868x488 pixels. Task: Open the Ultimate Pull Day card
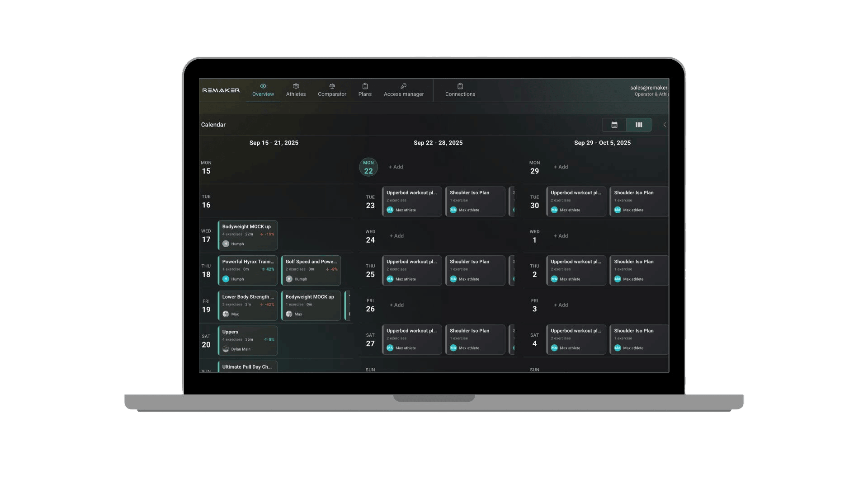click(248, 366)
